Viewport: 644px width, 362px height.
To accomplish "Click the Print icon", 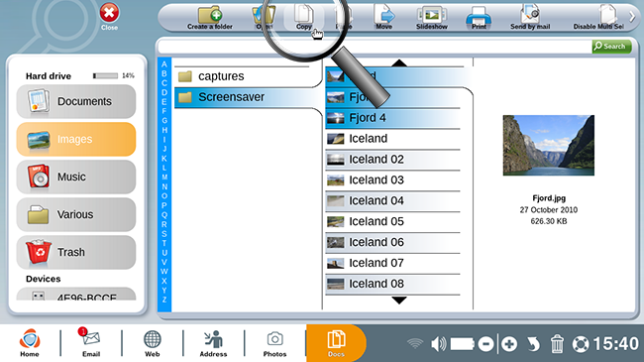I will click(x=479, y=16).
